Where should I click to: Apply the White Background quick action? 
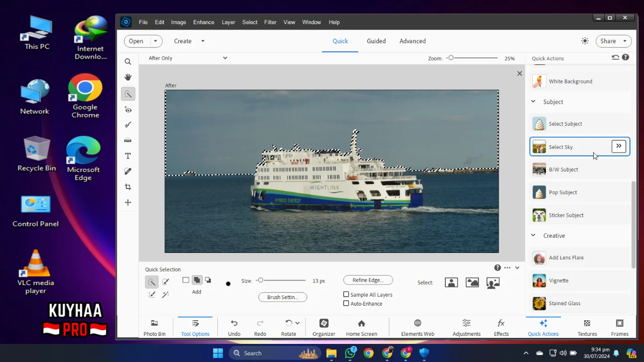click(580, 81)
